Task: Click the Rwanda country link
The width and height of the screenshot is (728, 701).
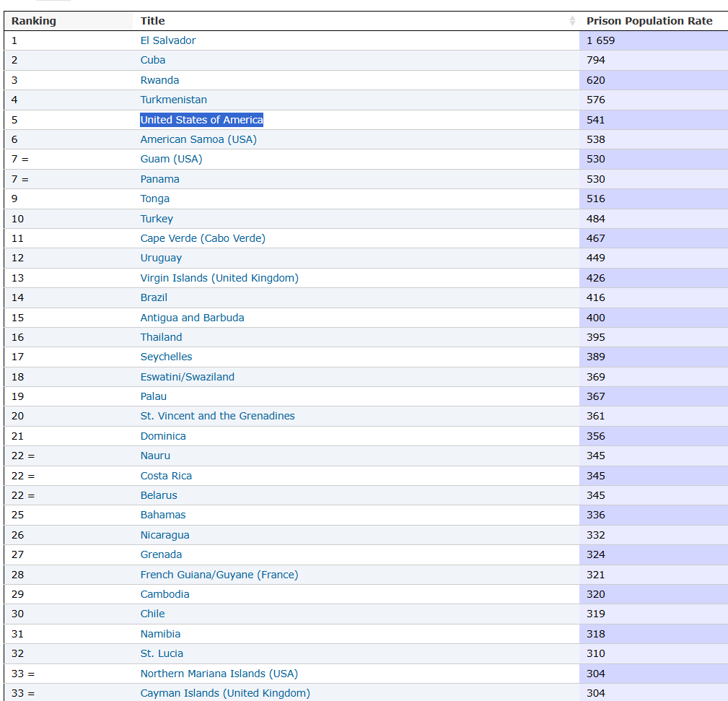Action: click(159, 80)
